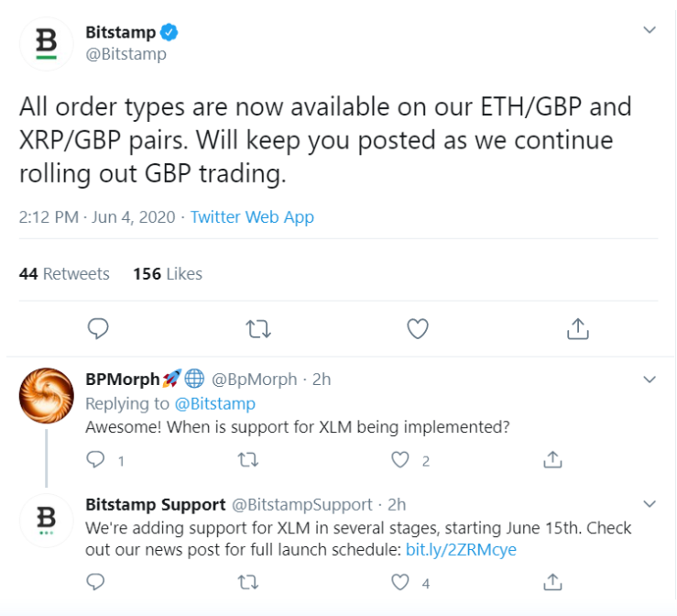Share BPMorph's reply
Viewport: 677px width, 616px height.
[x=552, y=459]
